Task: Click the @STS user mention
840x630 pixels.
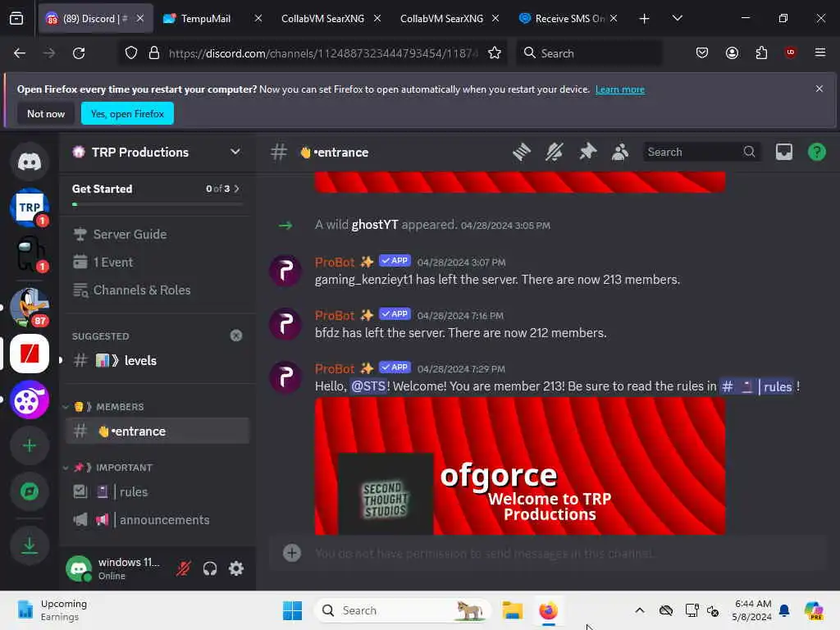Action: [368, 386]
